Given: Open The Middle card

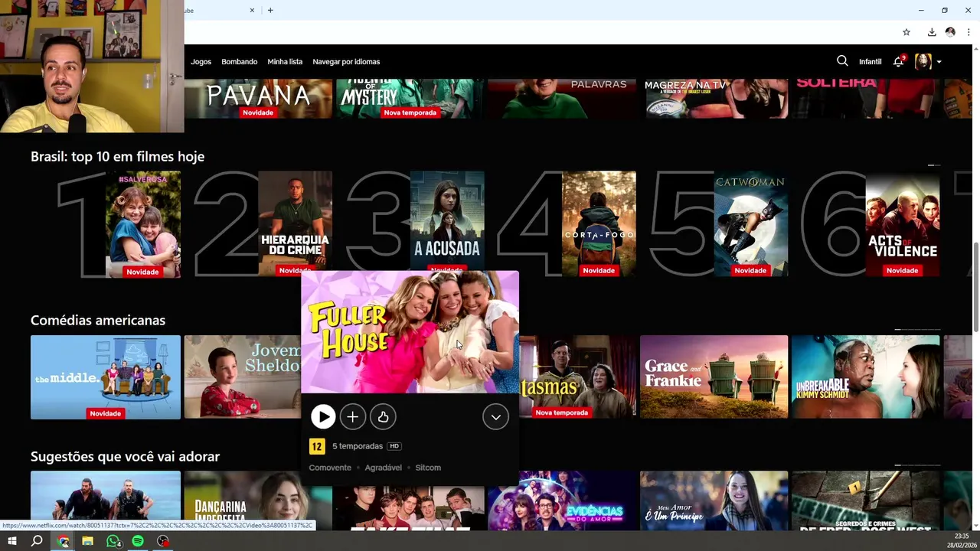Looking at the screenshot, I should pos(106,377).
